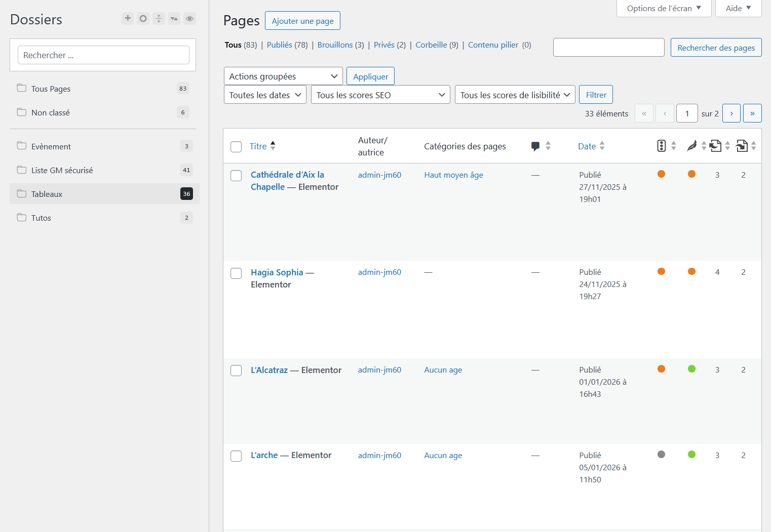Select the L'Alcatraz row checkbox
This screenshot has width=771, height=532.
click(x=236, y=371)
